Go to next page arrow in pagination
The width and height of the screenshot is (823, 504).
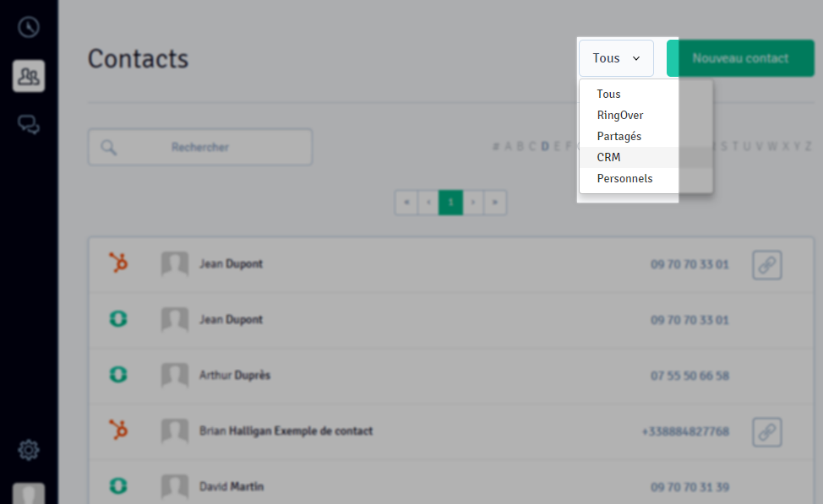(473, 203)
